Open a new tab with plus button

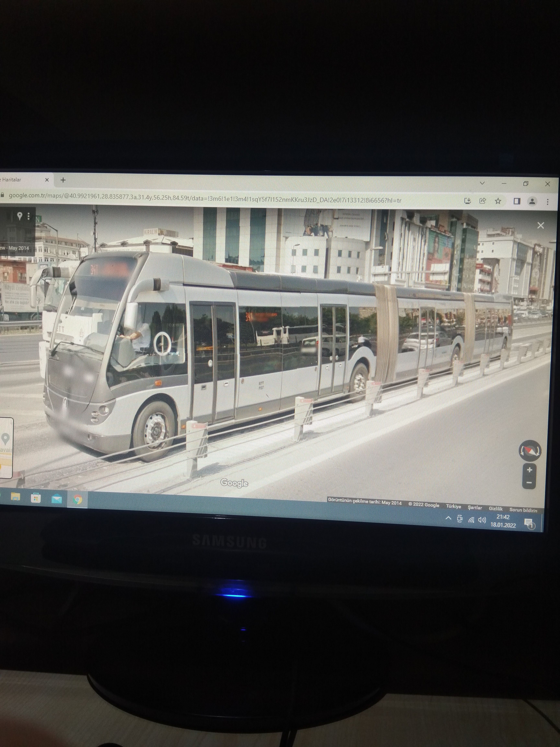coord(63,180)
